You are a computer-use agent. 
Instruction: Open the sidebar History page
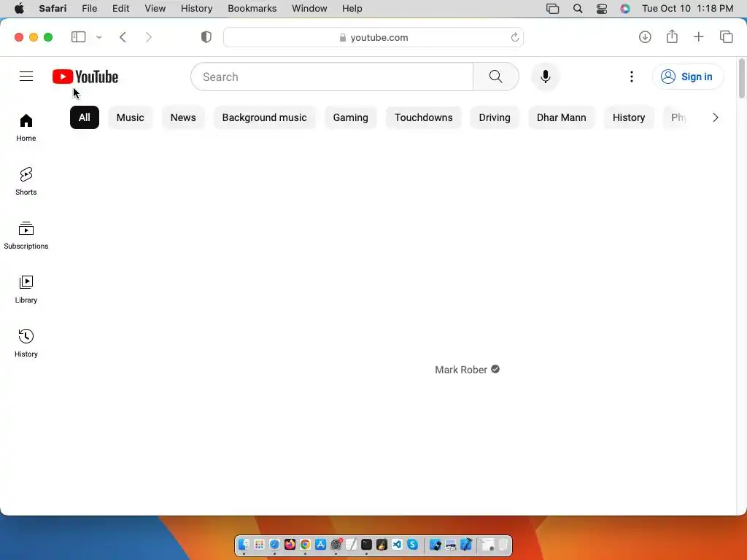click(26, 343)
